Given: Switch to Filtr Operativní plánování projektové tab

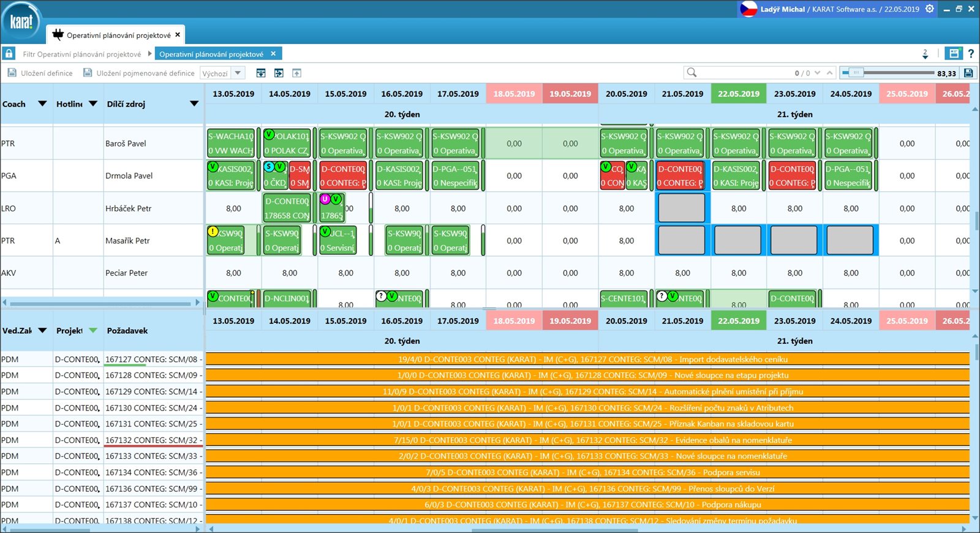Looking at the screenshot, I should 81,54.
